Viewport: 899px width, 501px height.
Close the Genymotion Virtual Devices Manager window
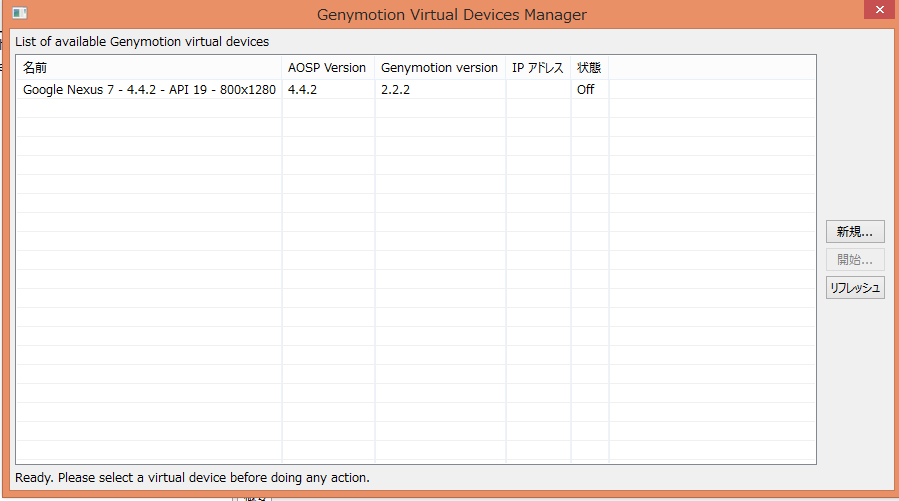pyautogui.click(x=880, y=10)
